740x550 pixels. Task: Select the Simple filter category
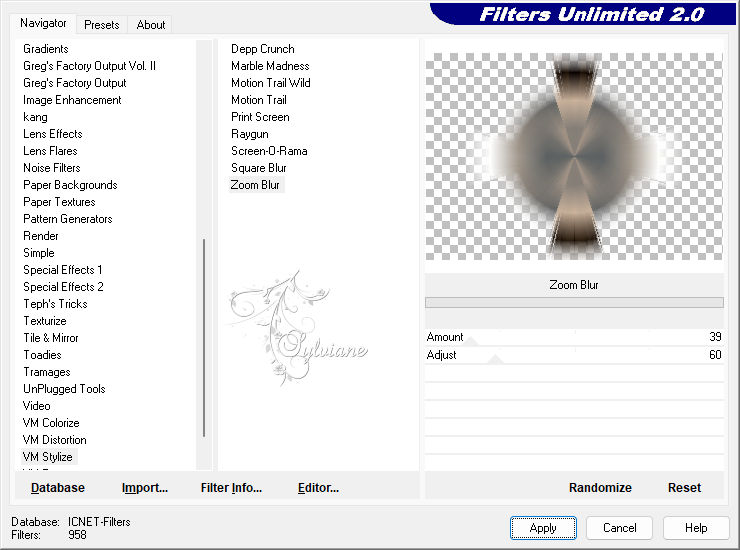(39, 253)
